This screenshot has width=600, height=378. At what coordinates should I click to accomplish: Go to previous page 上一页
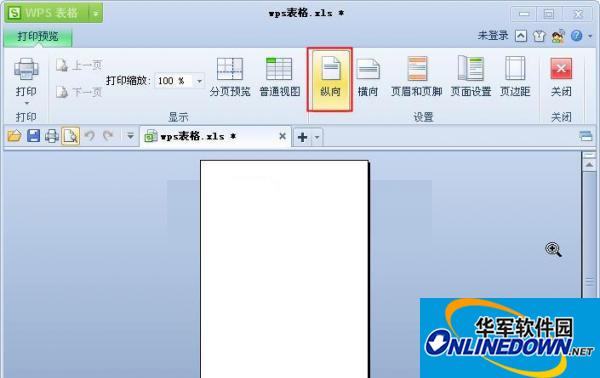pos(79,65)
